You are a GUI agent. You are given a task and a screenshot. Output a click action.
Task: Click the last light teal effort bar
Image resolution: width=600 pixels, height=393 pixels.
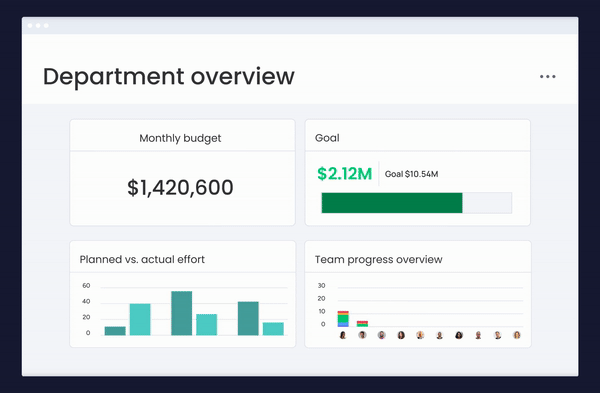pos(273,329)
